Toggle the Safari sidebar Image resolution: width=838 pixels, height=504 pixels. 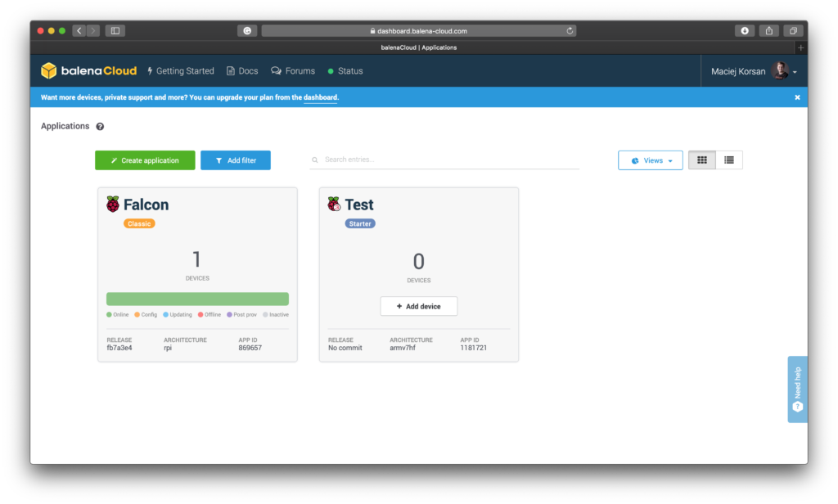[x=115, y=30]
